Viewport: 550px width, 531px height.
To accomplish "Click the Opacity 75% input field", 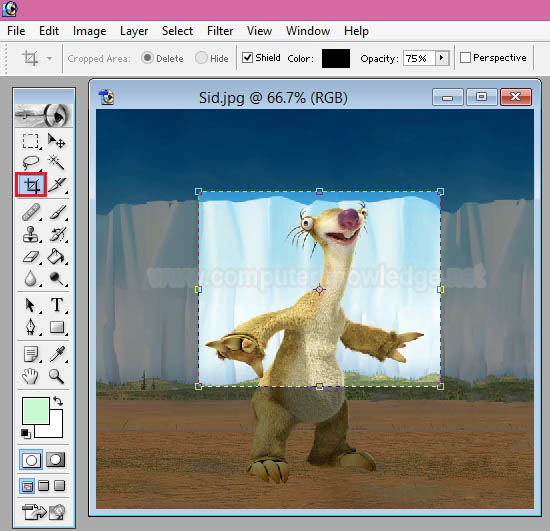I will (x=420, y=58).
